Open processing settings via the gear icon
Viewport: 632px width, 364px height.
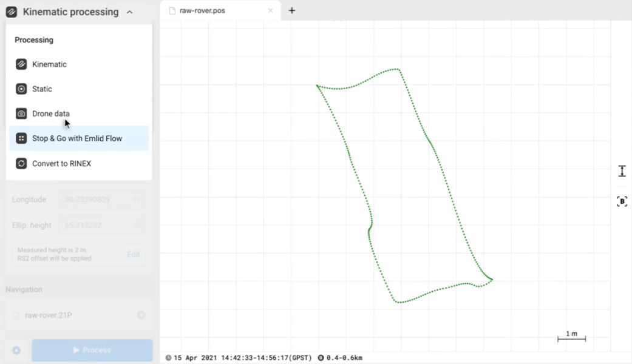pyautogui.click(x=16, y=350)
